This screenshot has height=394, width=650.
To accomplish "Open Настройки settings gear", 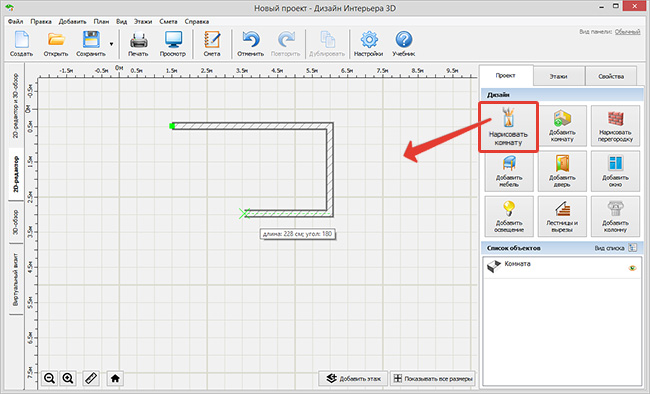I will click(x=369, y=43).
